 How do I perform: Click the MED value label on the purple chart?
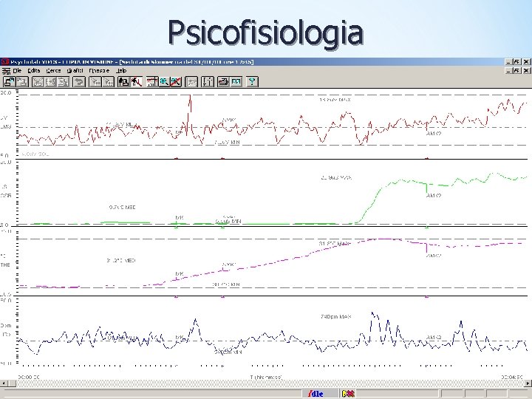point(121,261)
